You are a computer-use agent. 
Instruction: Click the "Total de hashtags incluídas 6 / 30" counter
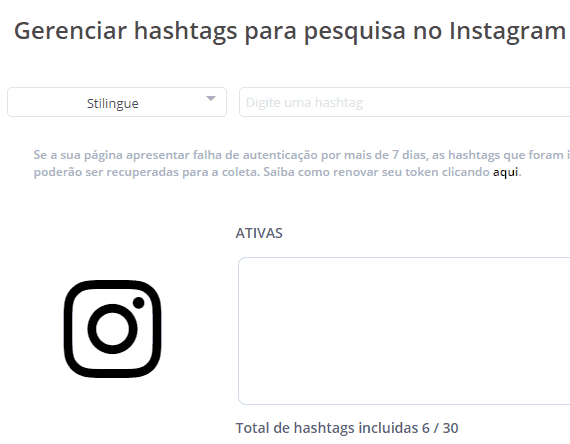point(347,428)
